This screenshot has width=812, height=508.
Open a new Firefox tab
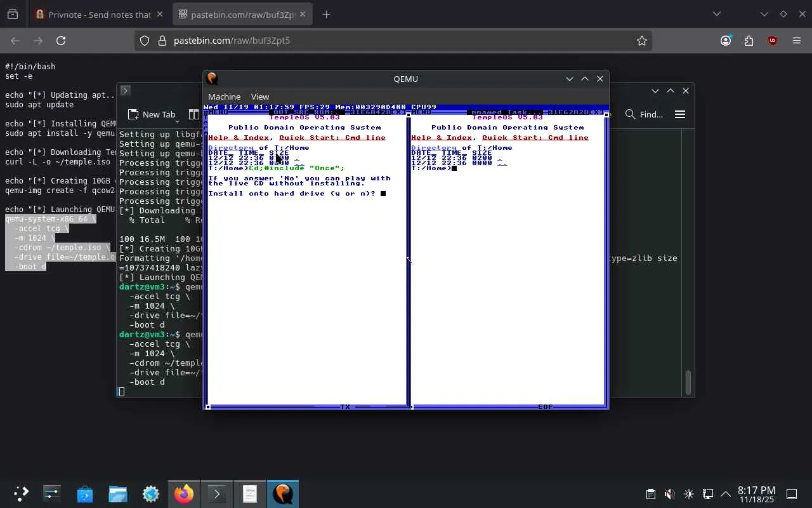tap(326, 15)
